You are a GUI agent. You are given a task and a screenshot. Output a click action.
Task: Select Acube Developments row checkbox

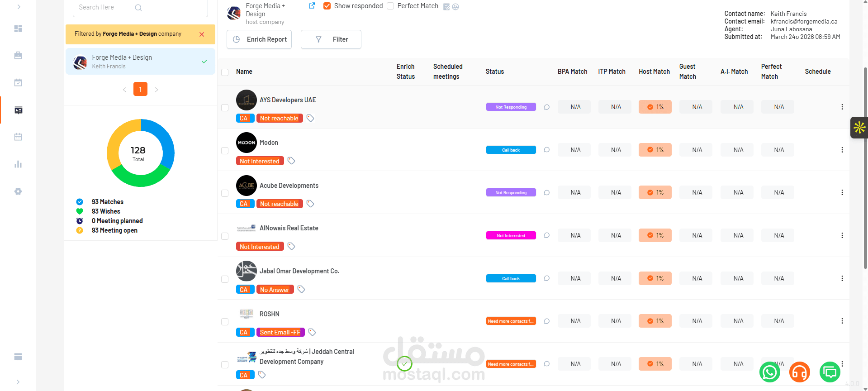point(225,193)
